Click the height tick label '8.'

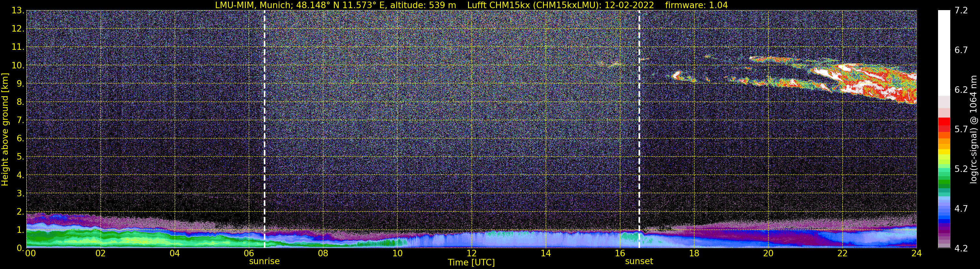pos(20,102)
